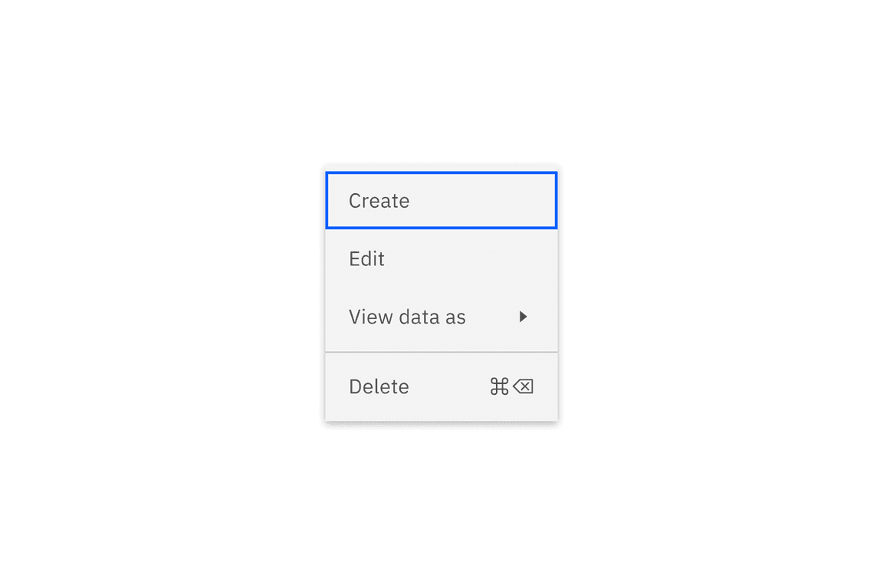Click the Delete option at the bottom
Image resolution: width=883 pixels, height=588 pixels.
coord(379,386)
